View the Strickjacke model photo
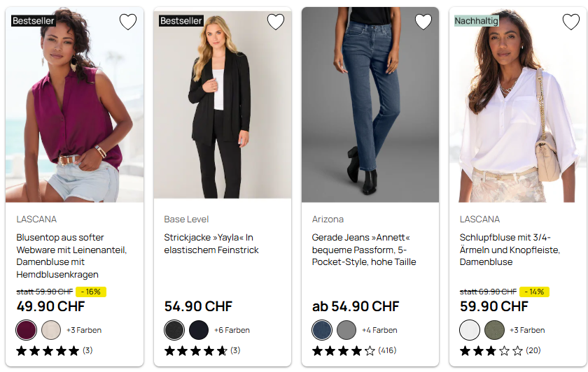Image resolution: width=588 pixels, height=372 pixels. point(223,105)
